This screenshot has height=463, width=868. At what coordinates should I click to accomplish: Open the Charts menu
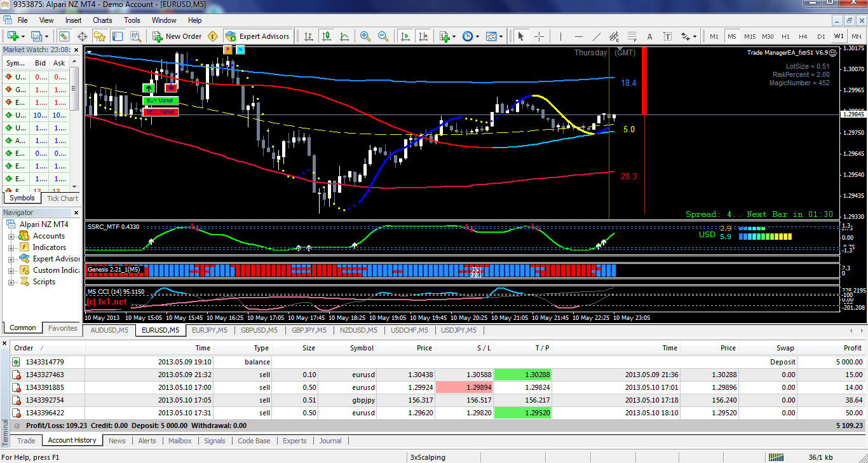102,20
